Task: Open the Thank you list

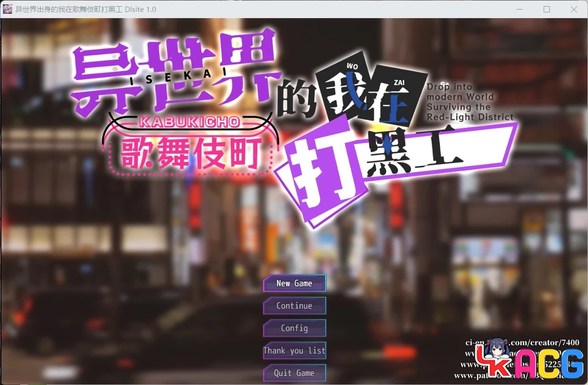Action: 294,350
